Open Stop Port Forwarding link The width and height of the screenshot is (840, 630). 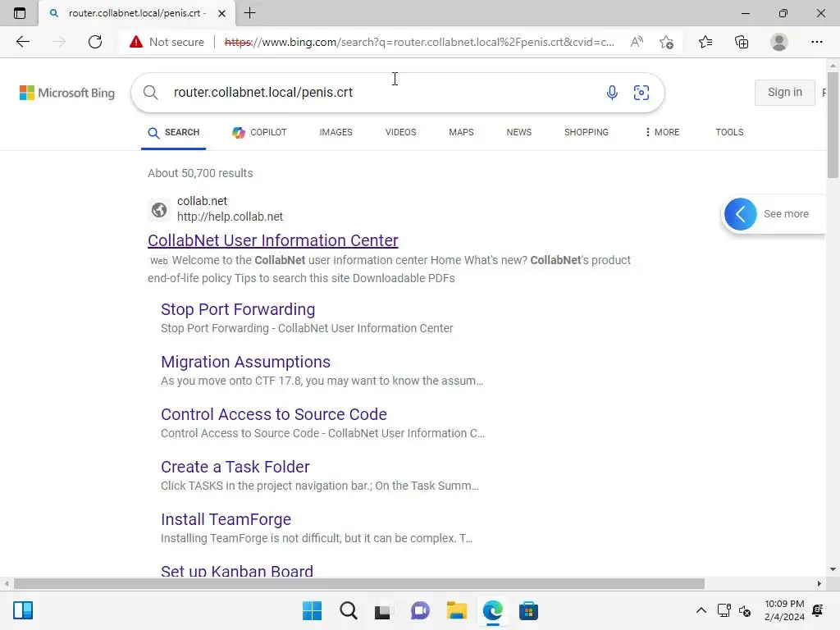pyautogui.click(x=238, y=309)
